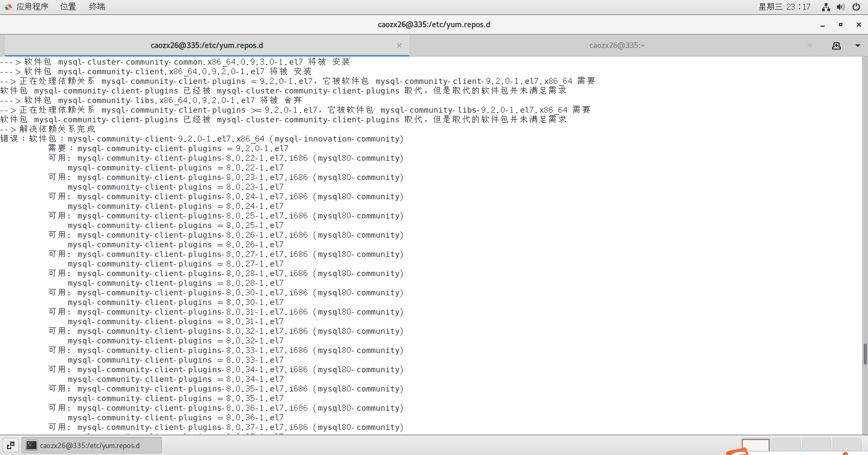Image resolution: width=868 pixels, height=455 pixels.
Task: Close the caozx26@335:~ terminal tab
Action: pyautogui.click(x=810, y=45)
